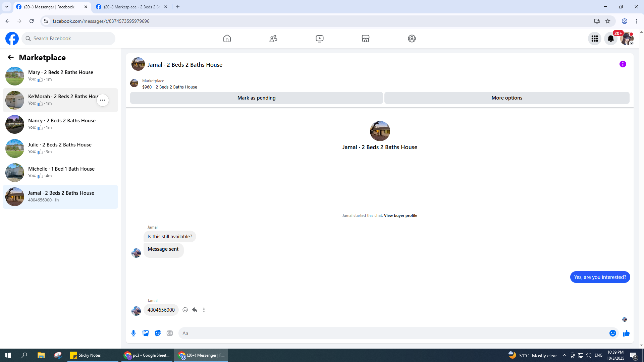
Task: Open Julie's 2 Beds 2 Baths House chat
Action: (60, 148)
